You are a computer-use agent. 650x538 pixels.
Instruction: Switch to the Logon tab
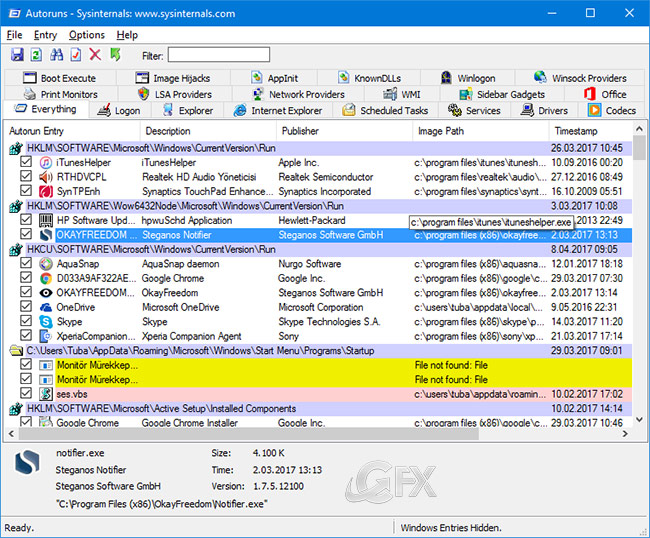(120, 111)
